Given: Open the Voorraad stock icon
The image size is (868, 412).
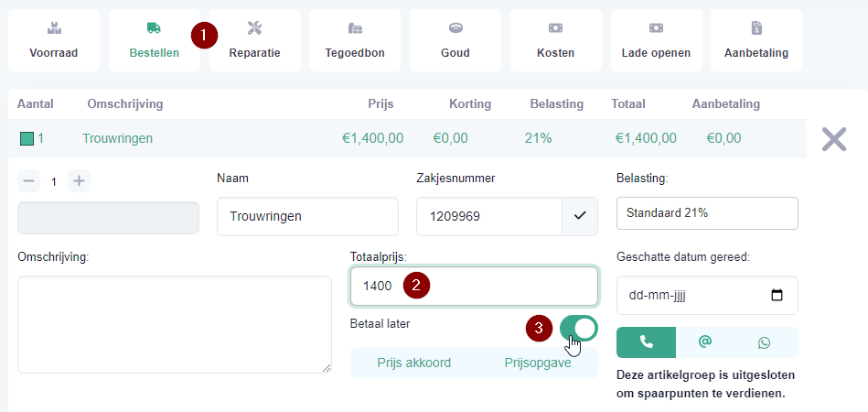Looking at the screenshot, I should tap(54, 28).
